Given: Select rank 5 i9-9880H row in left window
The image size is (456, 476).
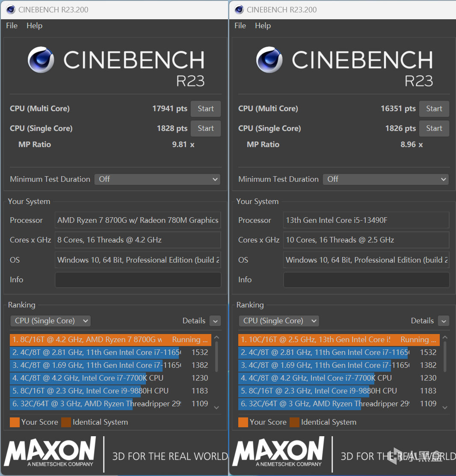Looking at the screenshot, I should tap(110, 391).
